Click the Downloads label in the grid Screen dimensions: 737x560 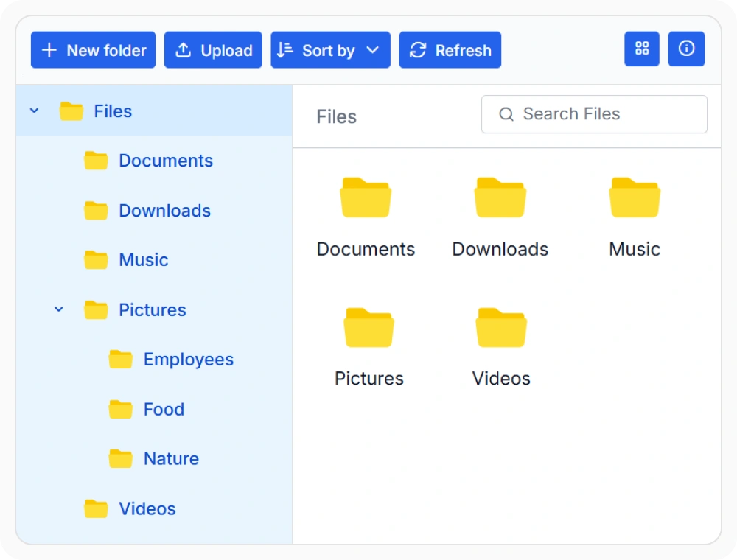[x=500, y=249]
